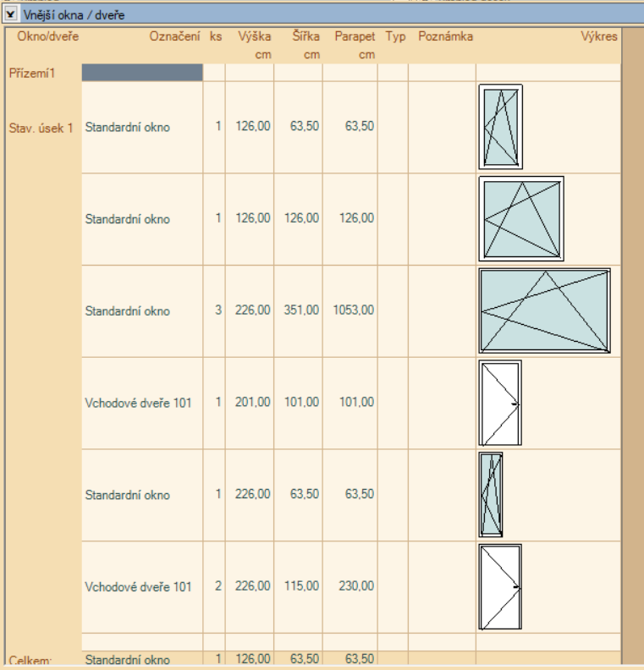644x670 pixels.
Task: Open drawing of door 226 x 115
Action: pyautogui.click(x=500, y=587)
